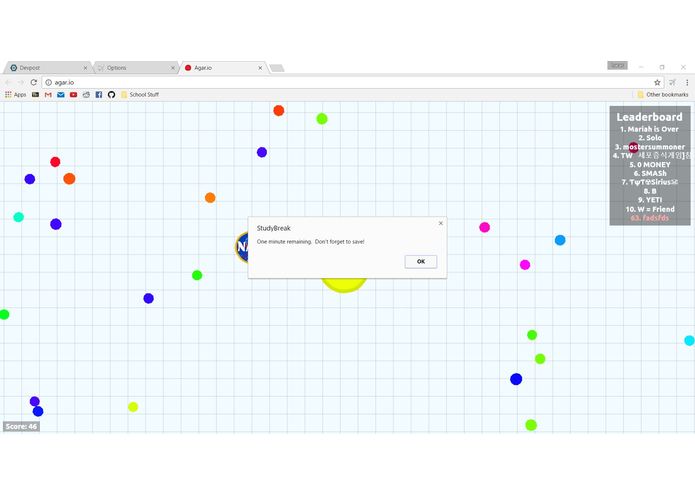
Task: Go back to the previous page
Action: [8, 82]
